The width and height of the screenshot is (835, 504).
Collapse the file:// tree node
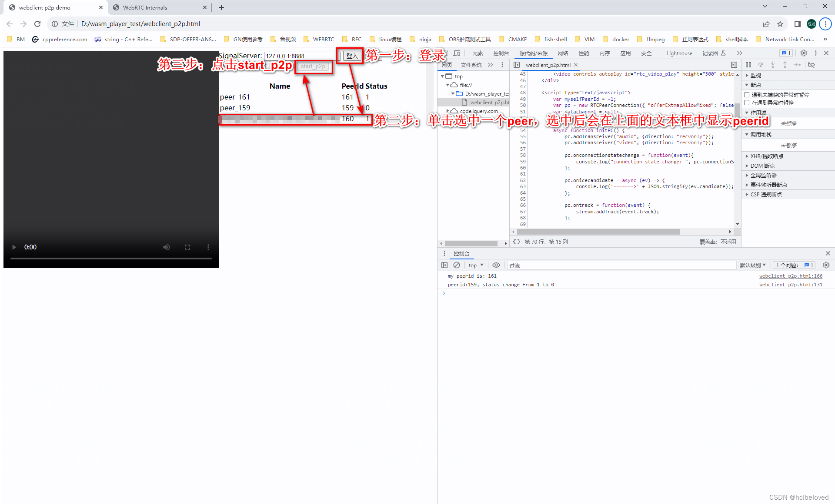point(448,85)
